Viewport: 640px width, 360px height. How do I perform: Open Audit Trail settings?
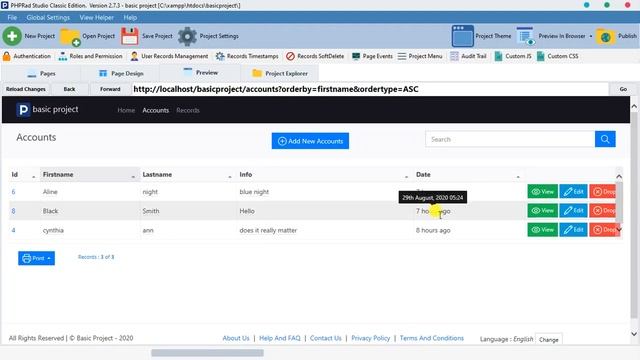[468, 56]
